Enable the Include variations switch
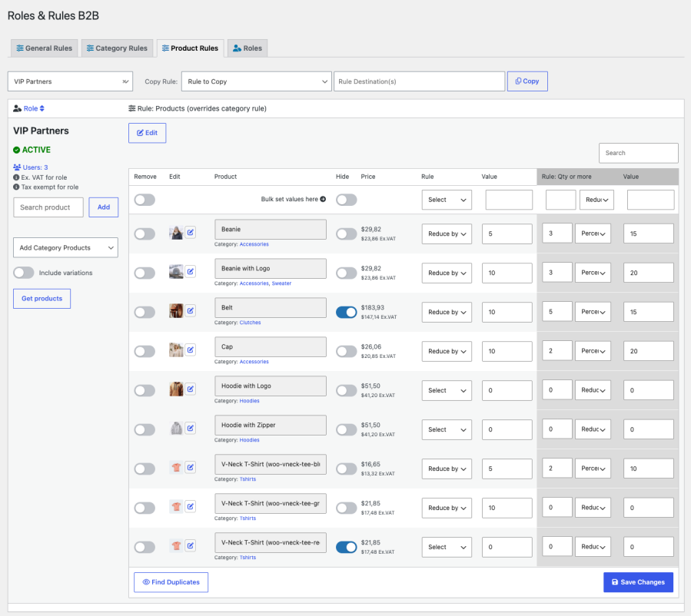The width and height of the screenshot is (691, 616). (23, 273)
